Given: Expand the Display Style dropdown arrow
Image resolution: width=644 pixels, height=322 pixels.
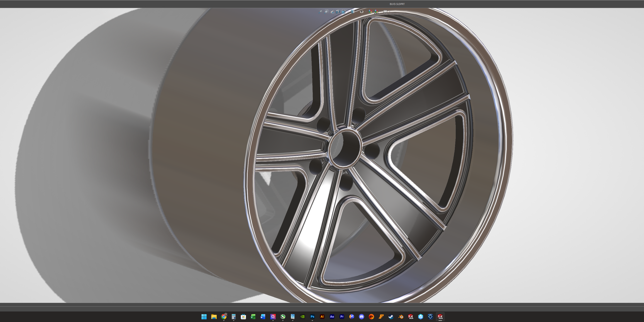Looking at the screenshot, I should pos(357,12).
